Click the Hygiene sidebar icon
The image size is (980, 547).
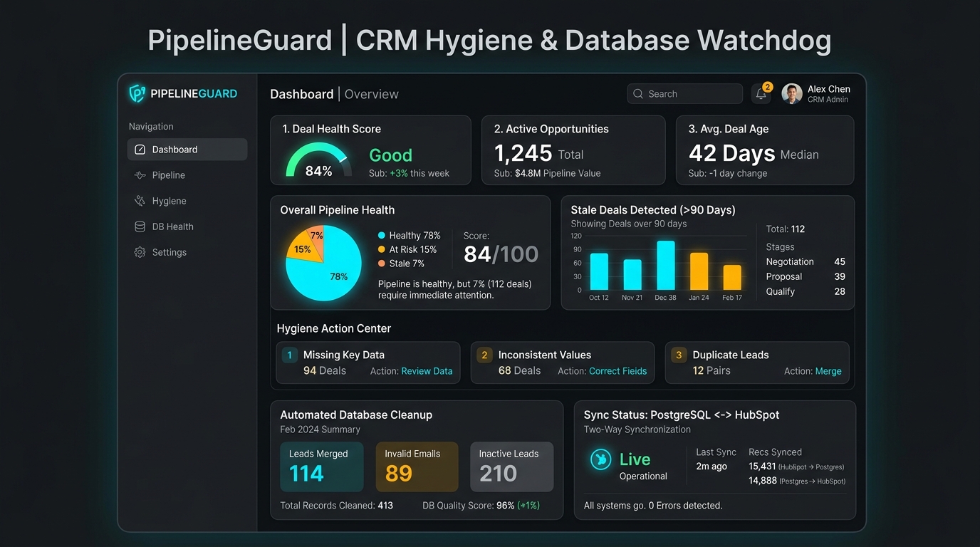click(140, 201)
